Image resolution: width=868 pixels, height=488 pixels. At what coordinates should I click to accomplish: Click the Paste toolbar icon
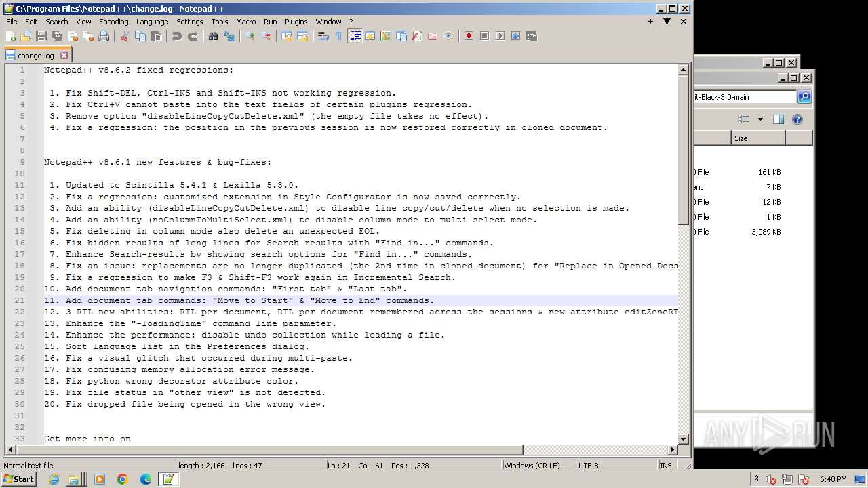pyautogui.click(x=156, y=36)
